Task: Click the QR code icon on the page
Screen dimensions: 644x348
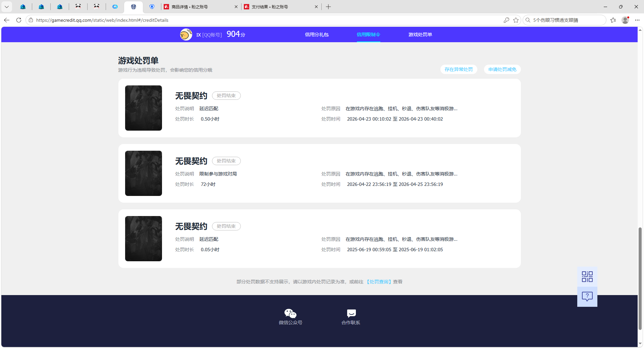Action: pyautogui.click(x=587, y=277)
